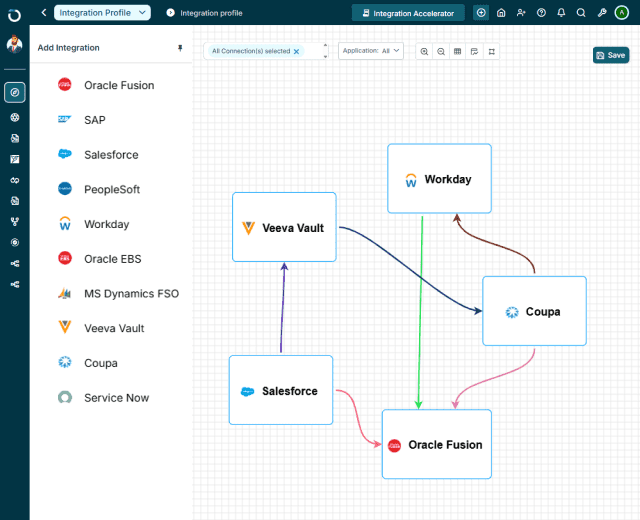Click the add user icon
Screen dimensions: 640x520
(x=521, y=13)
